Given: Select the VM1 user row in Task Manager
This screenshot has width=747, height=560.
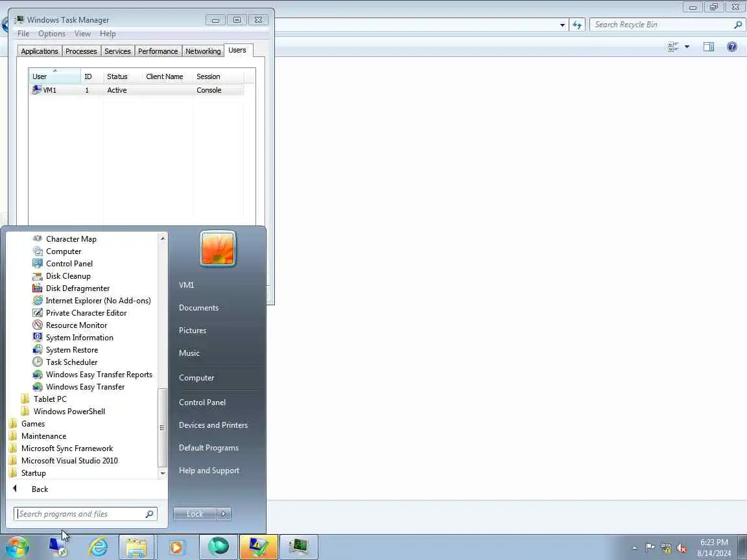Looking at the screenshot, I should click(137, 90).
